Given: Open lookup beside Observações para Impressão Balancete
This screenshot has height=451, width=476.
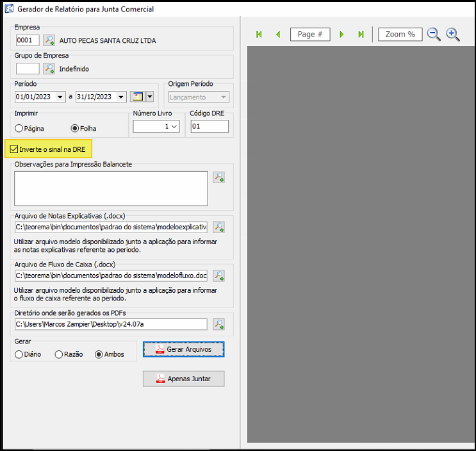Looking at the screenshot, I should [x=218, y=177].
